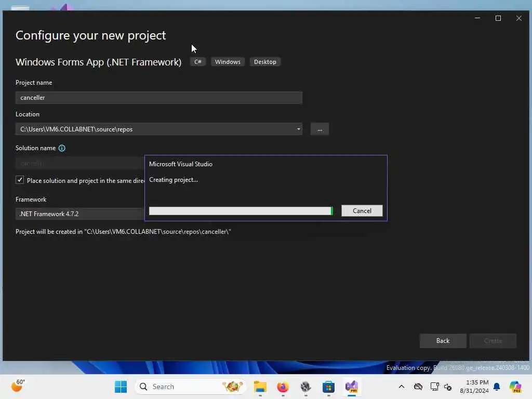
Task: Click the clock showing 1:35 PM
Action: 474,387
